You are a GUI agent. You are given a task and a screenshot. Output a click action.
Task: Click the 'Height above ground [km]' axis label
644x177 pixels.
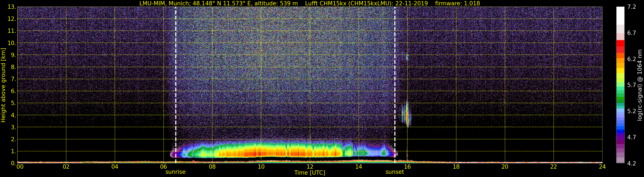pos(3,85)
